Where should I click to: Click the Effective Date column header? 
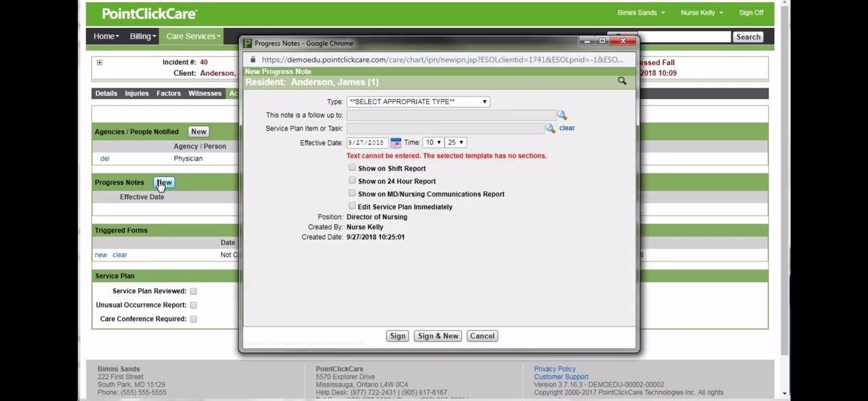142,197
